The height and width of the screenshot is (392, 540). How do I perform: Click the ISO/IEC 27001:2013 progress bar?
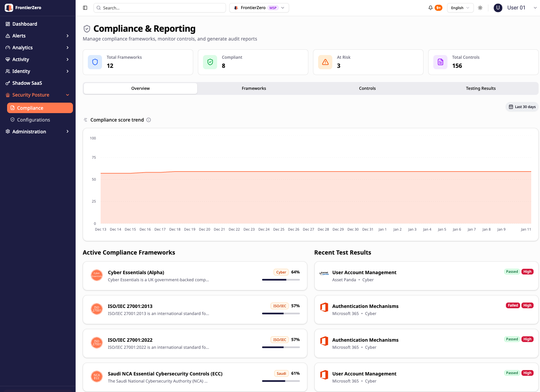click(x=281, y=314)
